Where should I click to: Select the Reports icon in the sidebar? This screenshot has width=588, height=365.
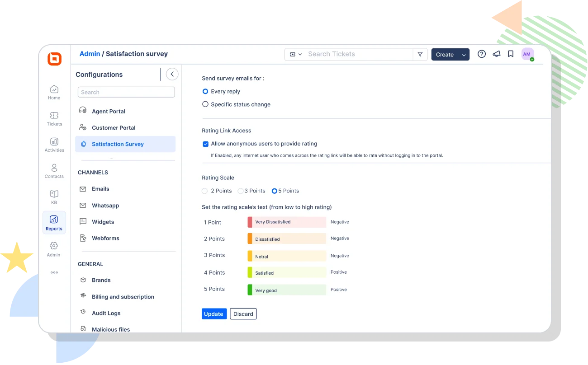(54, 222)
